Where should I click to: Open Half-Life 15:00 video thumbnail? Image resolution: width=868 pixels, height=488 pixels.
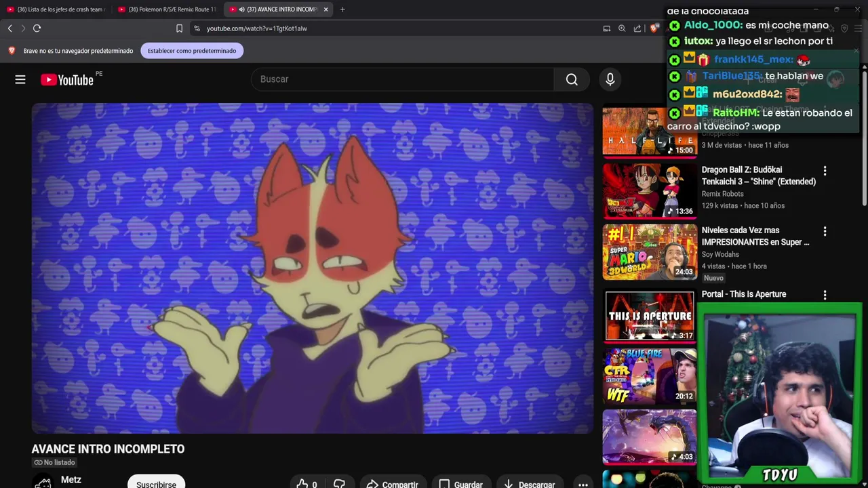[650, 131]
